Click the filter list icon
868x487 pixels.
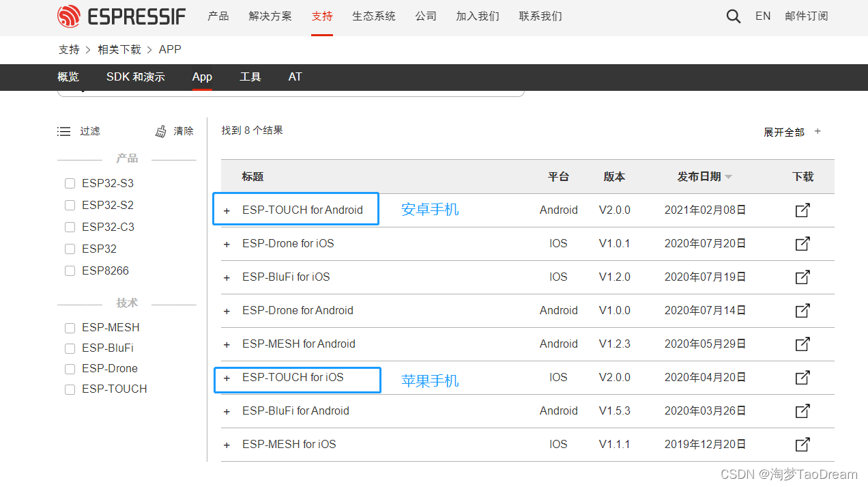(64, 131)
